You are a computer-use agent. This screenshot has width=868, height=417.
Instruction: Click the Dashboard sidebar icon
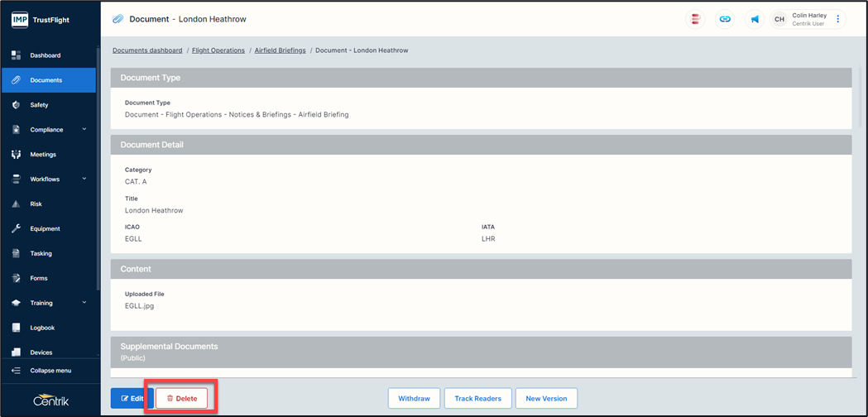click(16, 55)
